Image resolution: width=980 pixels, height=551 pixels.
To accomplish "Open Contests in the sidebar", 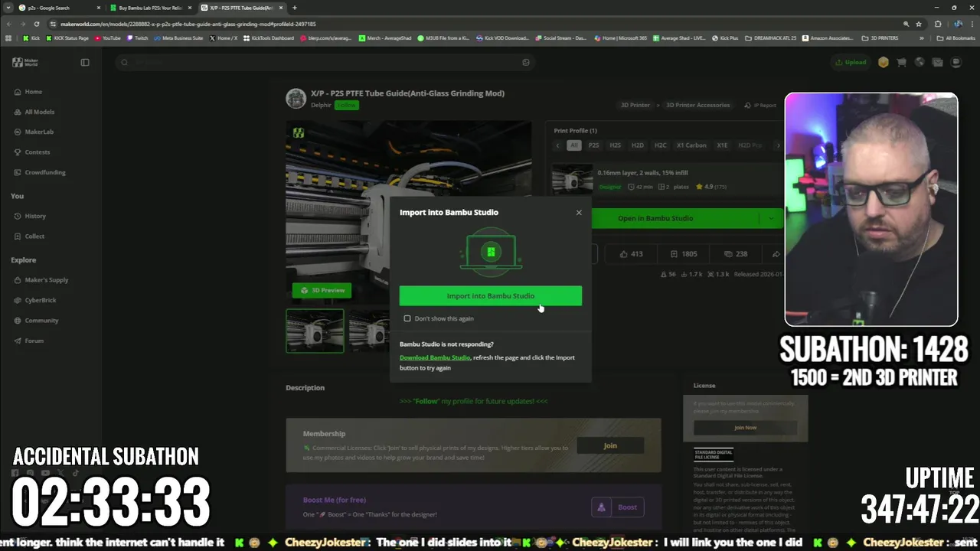I will (x=31, y=152).
